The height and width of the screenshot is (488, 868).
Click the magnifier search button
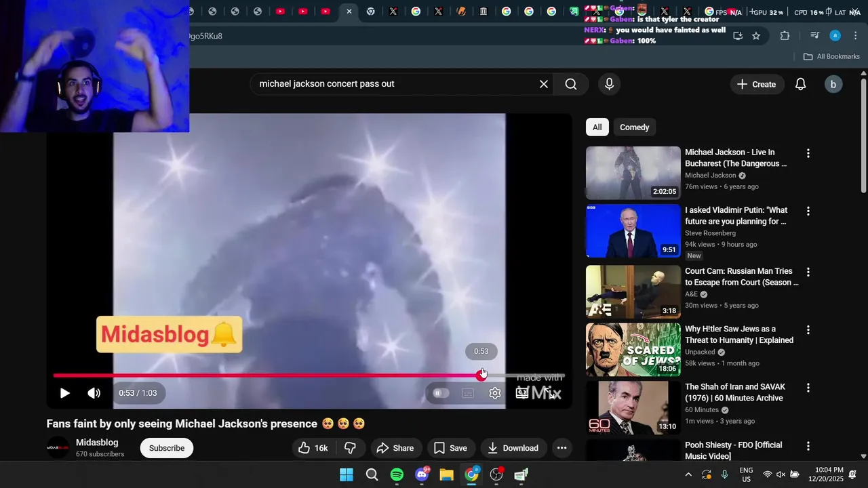pos(571,84)
